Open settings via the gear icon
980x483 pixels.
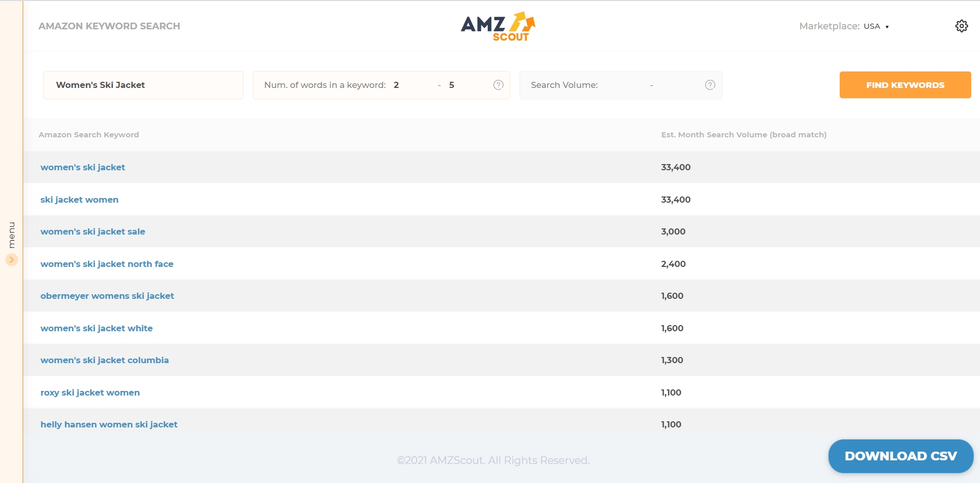tap(961, 26)
